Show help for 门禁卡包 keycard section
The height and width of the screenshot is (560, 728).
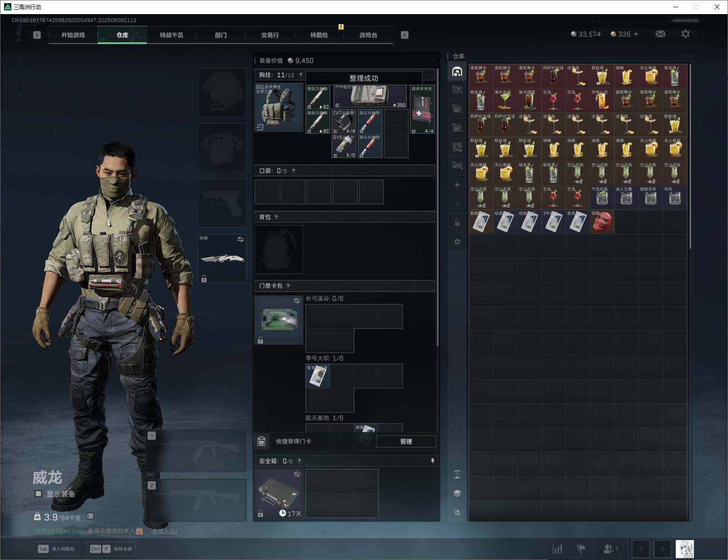(288, 286)
